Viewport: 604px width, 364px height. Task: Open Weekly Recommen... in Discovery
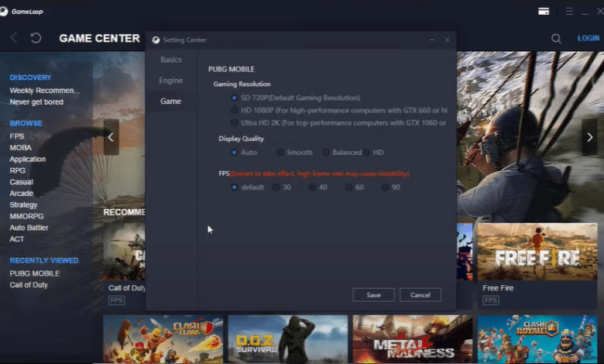coord(45,91)
